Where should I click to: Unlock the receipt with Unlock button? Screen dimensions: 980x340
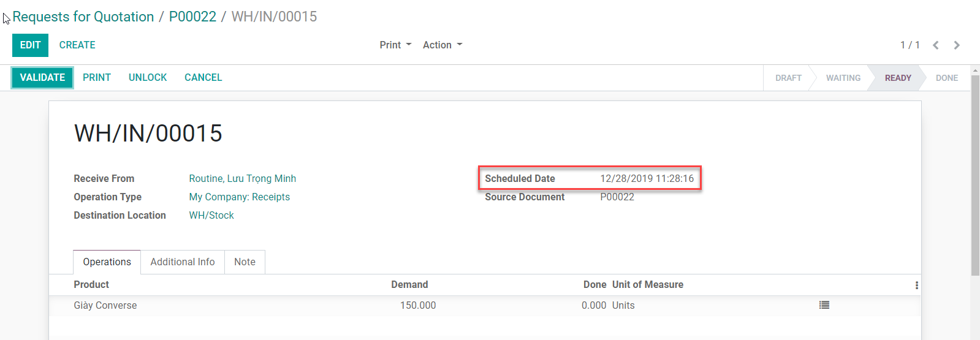(148, 78)
